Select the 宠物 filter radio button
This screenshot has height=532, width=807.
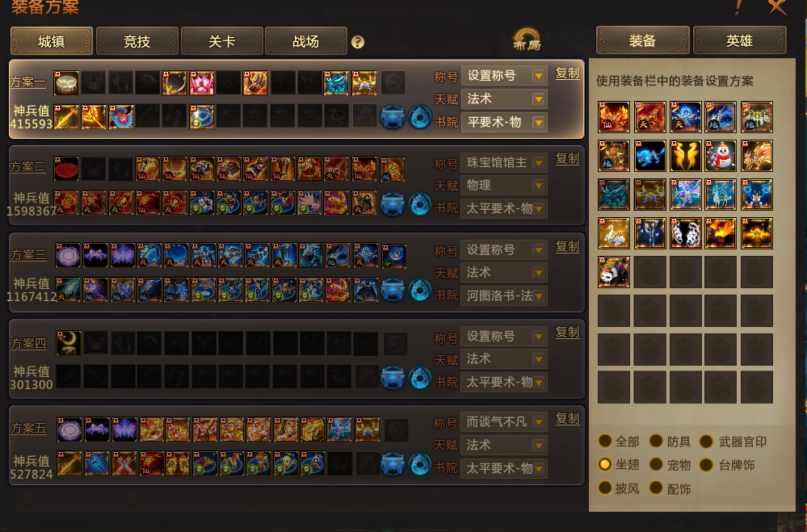pos(656,465)
